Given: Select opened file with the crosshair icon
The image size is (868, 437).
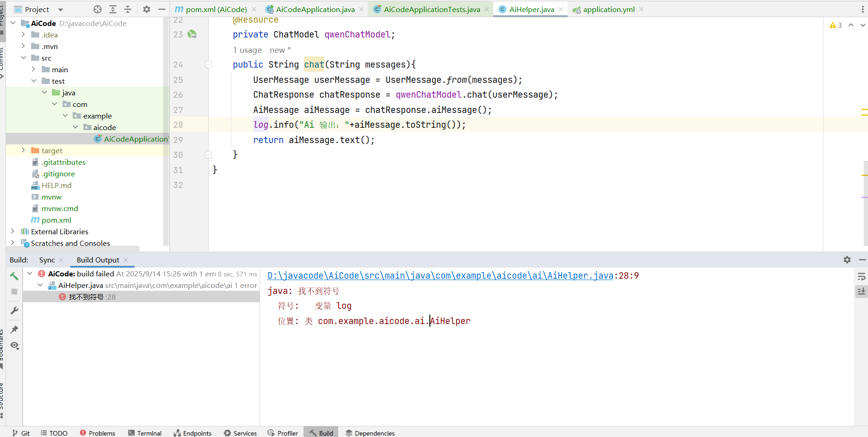Looking at the screenshot, I should [97, 9].
